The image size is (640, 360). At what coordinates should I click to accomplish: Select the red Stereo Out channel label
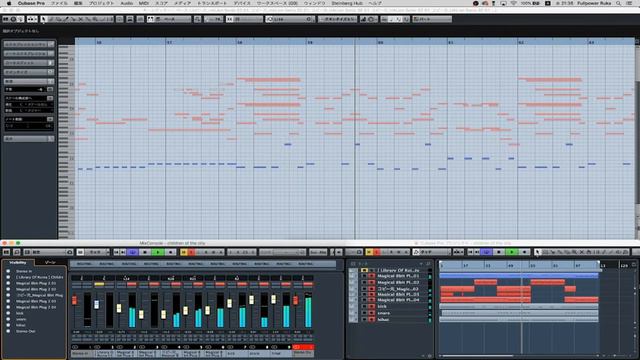[303, 353]
